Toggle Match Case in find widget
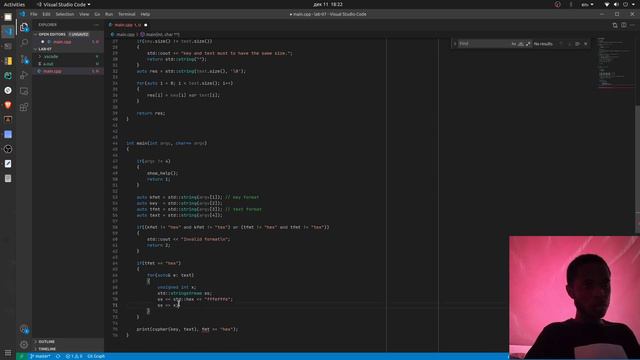 (x=513, y=44)
